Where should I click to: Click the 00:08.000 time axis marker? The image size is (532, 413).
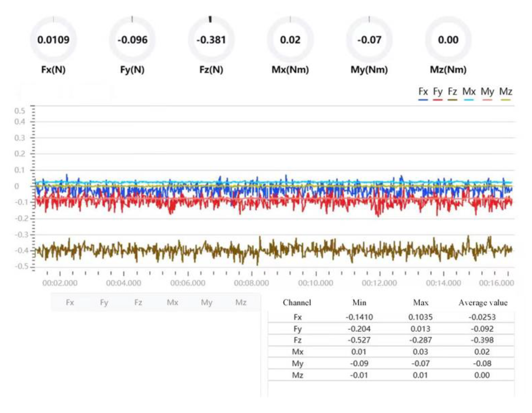(251, 283)
